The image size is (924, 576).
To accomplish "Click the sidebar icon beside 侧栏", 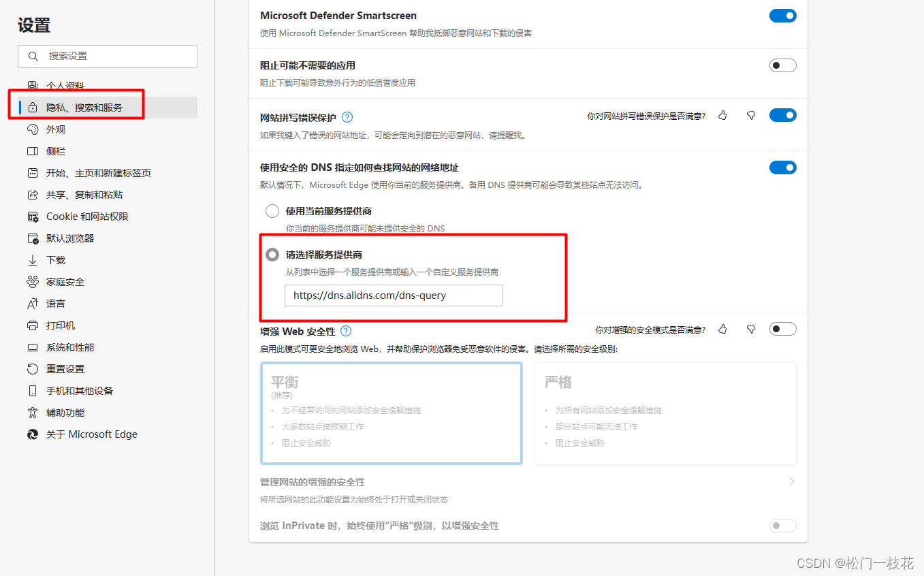I will pos(33,151).
